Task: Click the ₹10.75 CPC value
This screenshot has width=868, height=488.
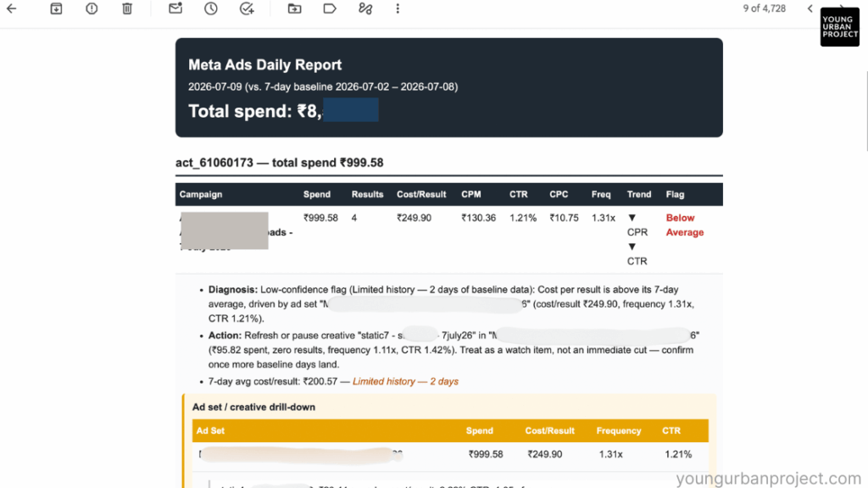Action: coord(564,218)
